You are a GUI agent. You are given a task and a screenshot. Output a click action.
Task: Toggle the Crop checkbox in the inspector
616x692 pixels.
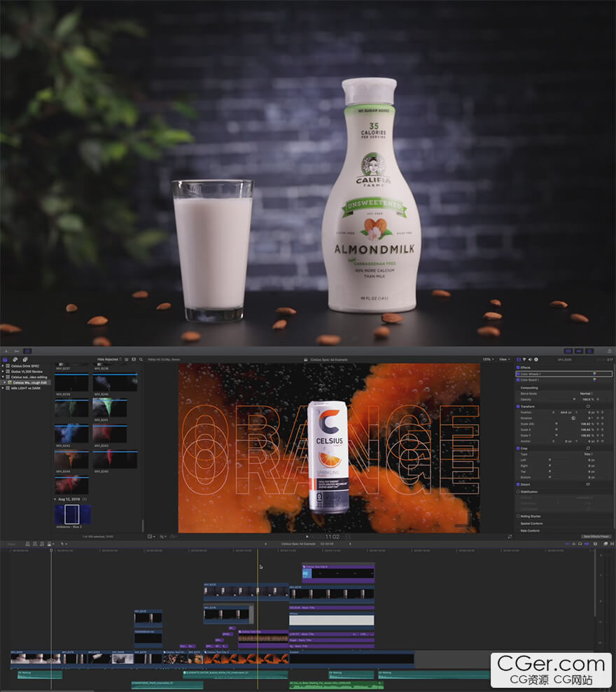518,449
